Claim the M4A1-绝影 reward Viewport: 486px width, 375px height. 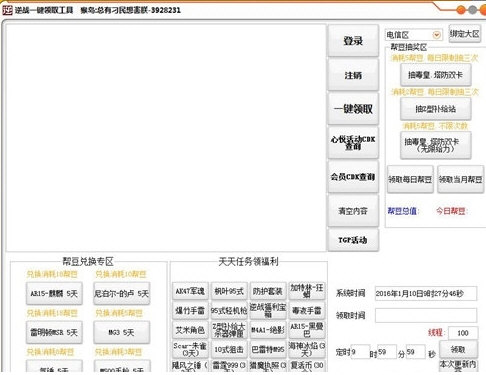click(268, 330)
